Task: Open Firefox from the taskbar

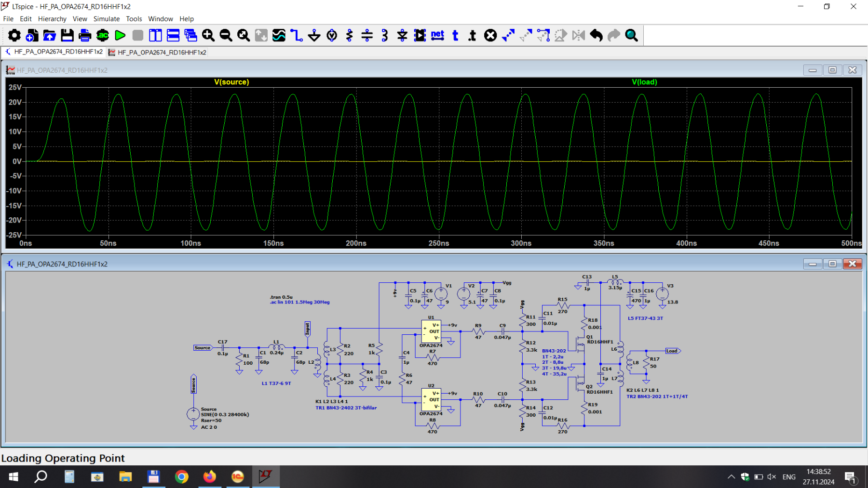Action: click(210, 477)
